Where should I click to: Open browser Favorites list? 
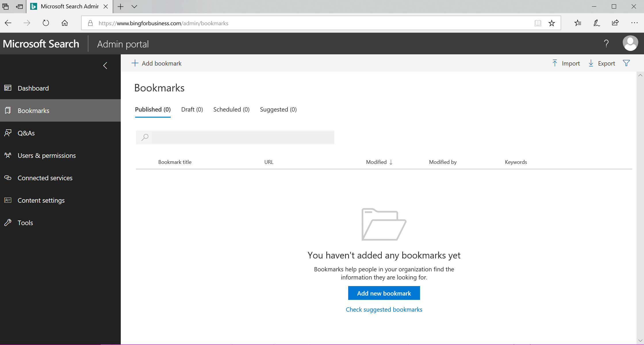[577, 23]
